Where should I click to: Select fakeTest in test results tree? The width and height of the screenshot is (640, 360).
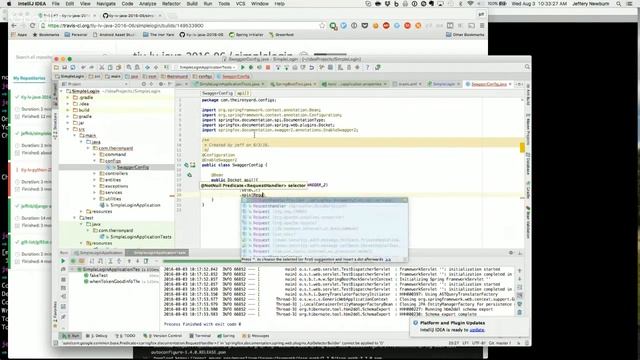point(98,276)
